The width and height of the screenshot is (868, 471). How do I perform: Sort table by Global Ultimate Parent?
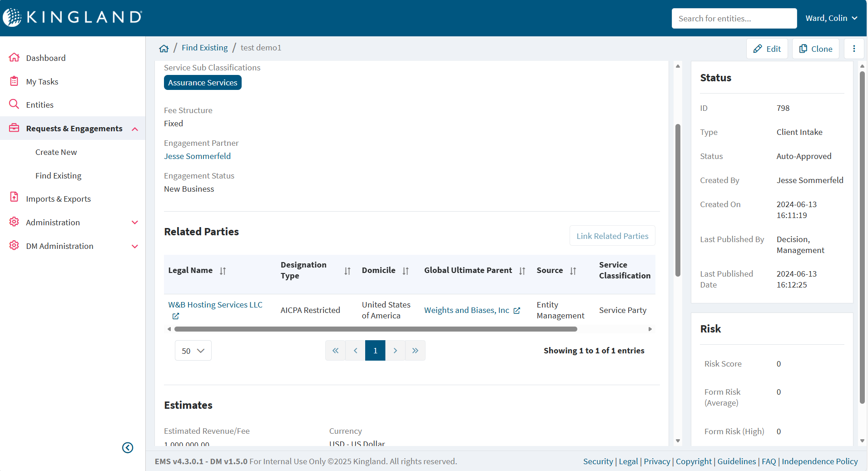pos(522,271)
